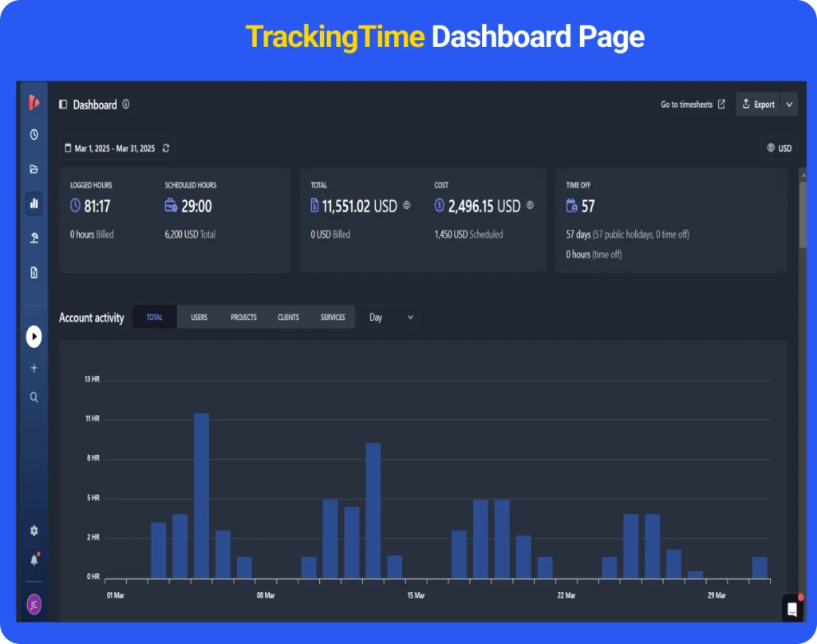Click the 6,200 USD Total text

[190, 235]
